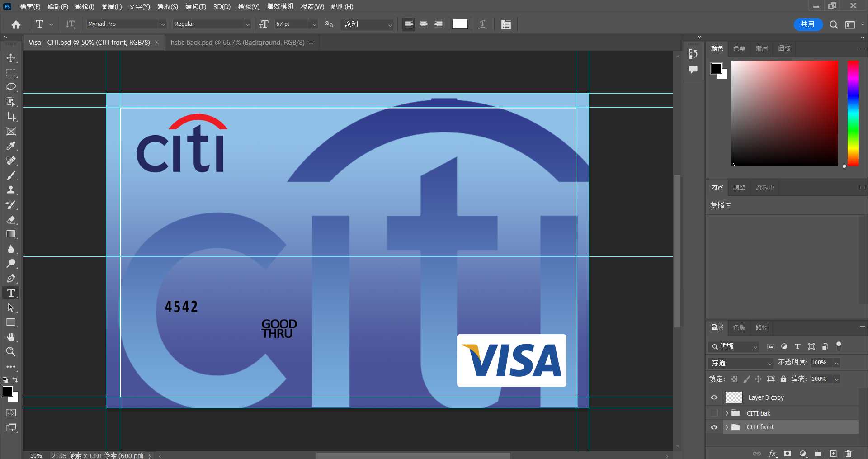
Task: Click the 共用 share button
Action: [808, 24]
